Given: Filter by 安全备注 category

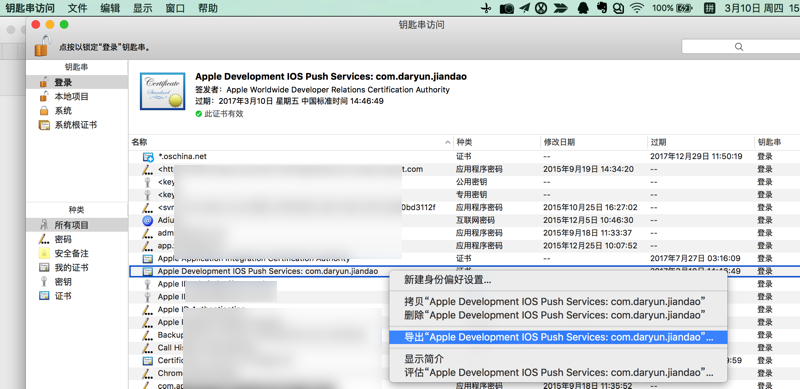Looking at the screenshot, I should coord(71,254).
